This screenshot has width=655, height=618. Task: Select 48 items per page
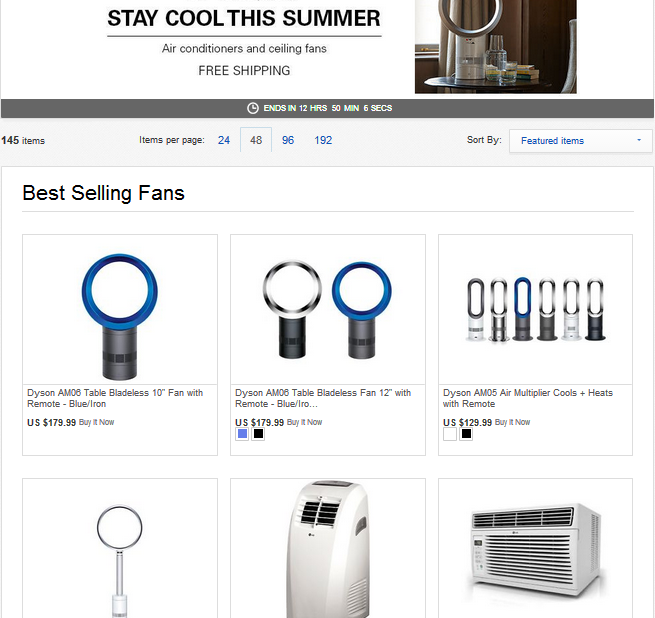pyautogui.click(x=256, y=140)
